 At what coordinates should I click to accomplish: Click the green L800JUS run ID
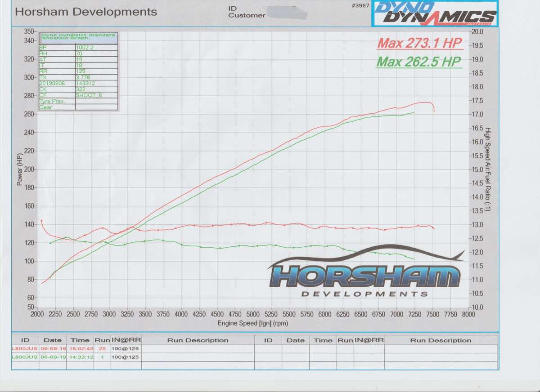point(25,357)
